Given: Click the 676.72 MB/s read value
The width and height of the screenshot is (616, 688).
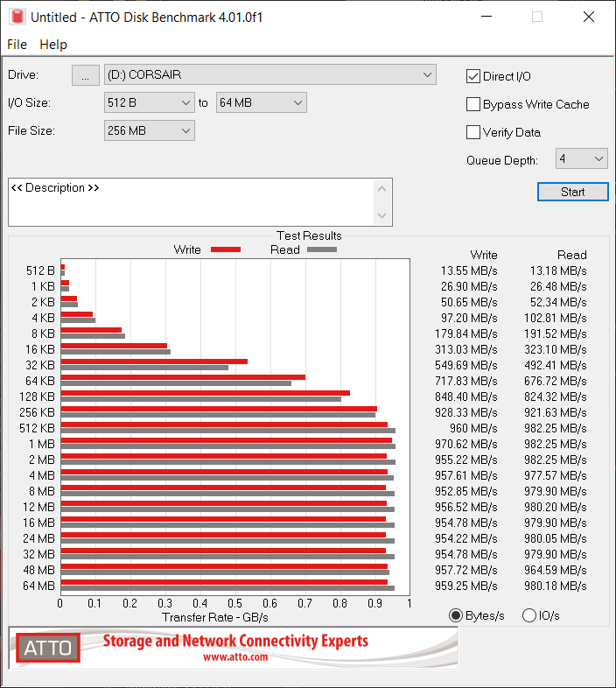Looking at the screenshot, I should tap(555, 381).
